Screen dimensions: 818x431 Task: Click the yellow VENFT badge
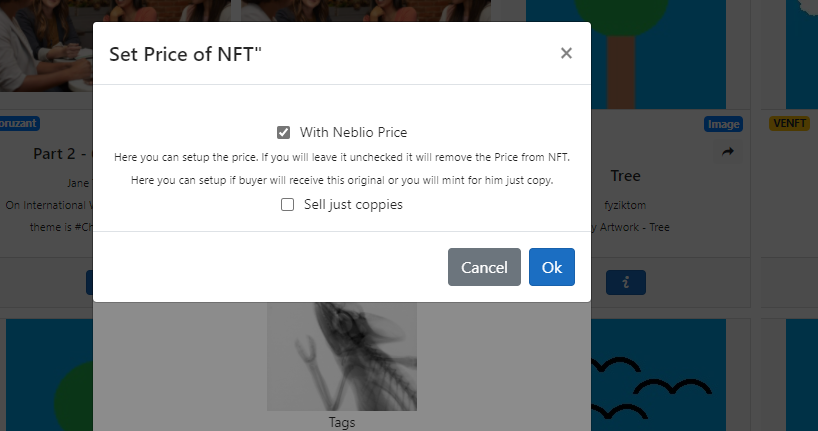tap(789, 123)
